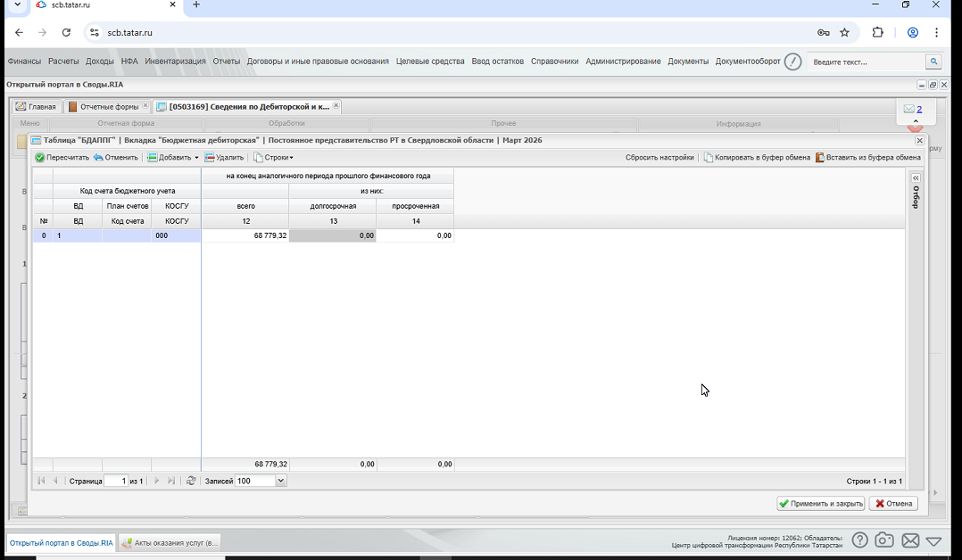
Task: Open a new browser tab
Action: [196, 5]
